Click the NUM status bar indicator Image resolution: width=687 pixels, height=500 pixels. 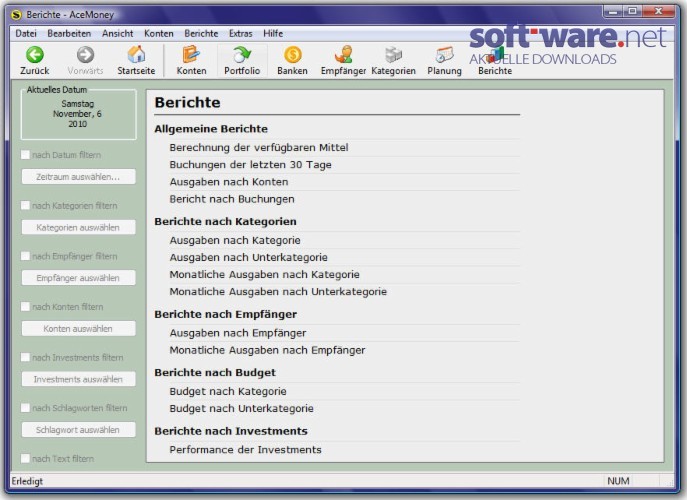(x=618, y=481)
